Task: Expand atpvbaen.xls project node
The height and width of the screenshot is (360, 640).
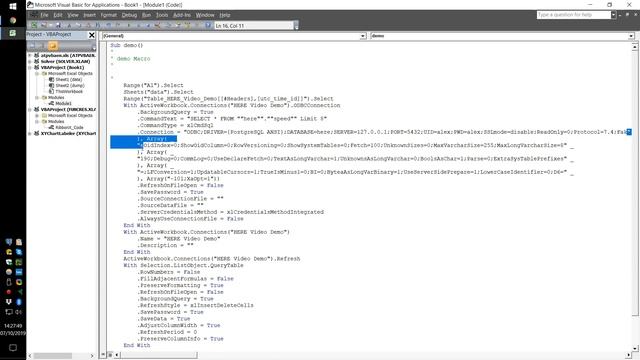Action: coord(30,55)
